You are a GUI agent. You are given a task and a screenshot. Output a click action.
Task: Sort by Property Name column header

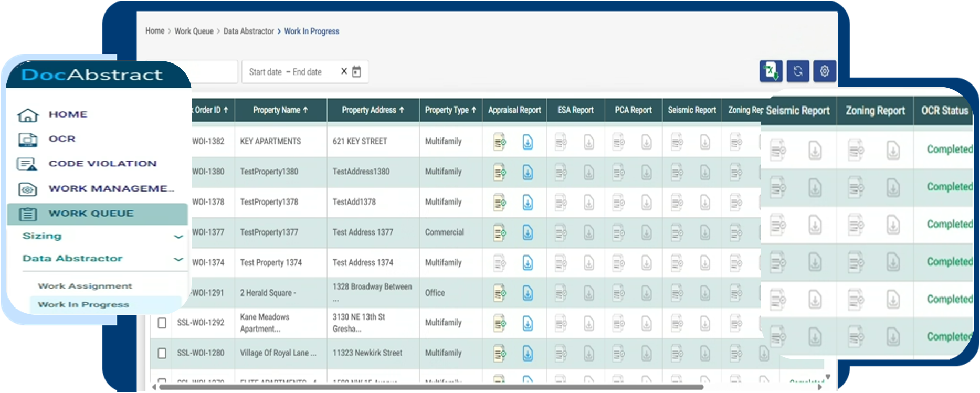click(x=280, y=110)
